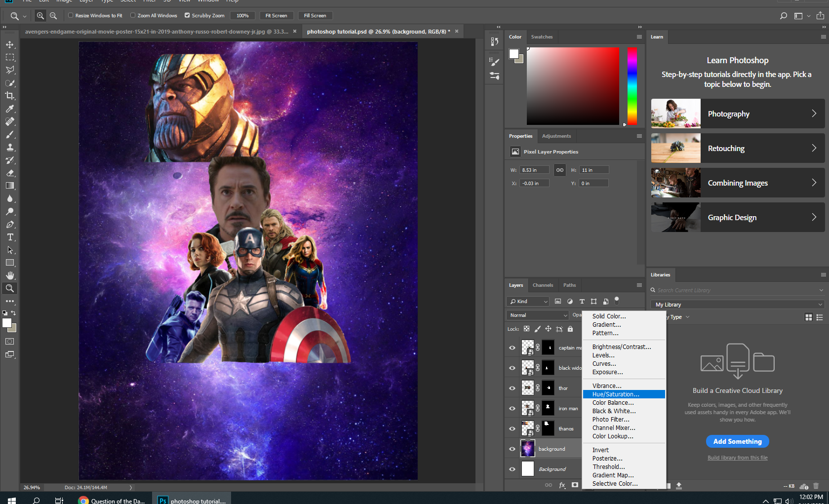This screenshot has height=504, width=829.
Task: Click the Zoom Out magnifier option
Action: pyautogui.click(x=53, y=16)
